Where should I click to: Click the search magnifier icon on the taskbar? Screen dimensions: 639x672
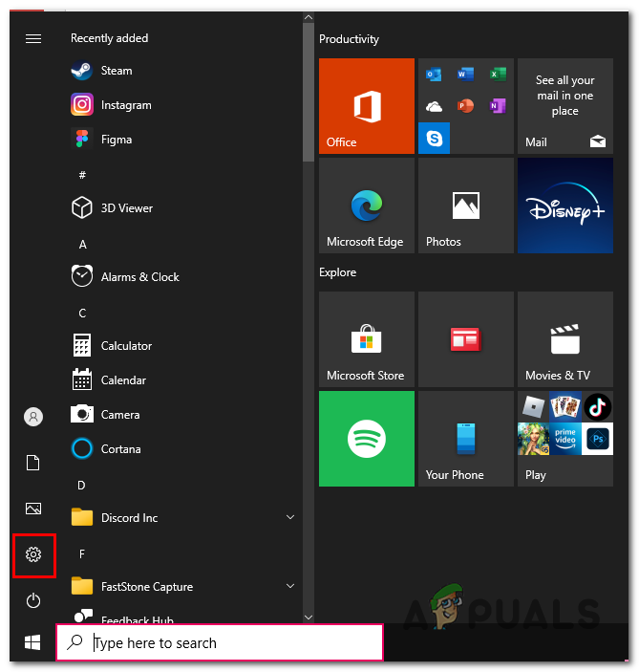point(75,642)
